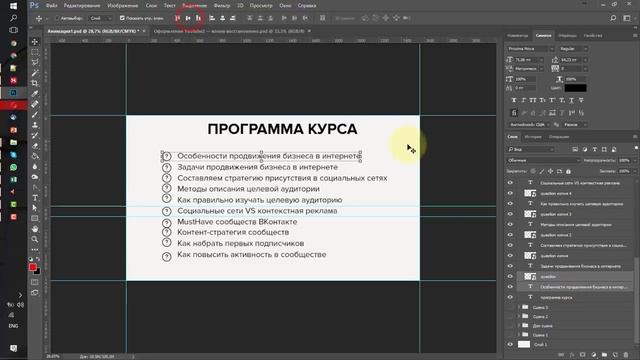Open layer blend mode dropdown
This screenshot has height=360, width=640.
point(543,160)
